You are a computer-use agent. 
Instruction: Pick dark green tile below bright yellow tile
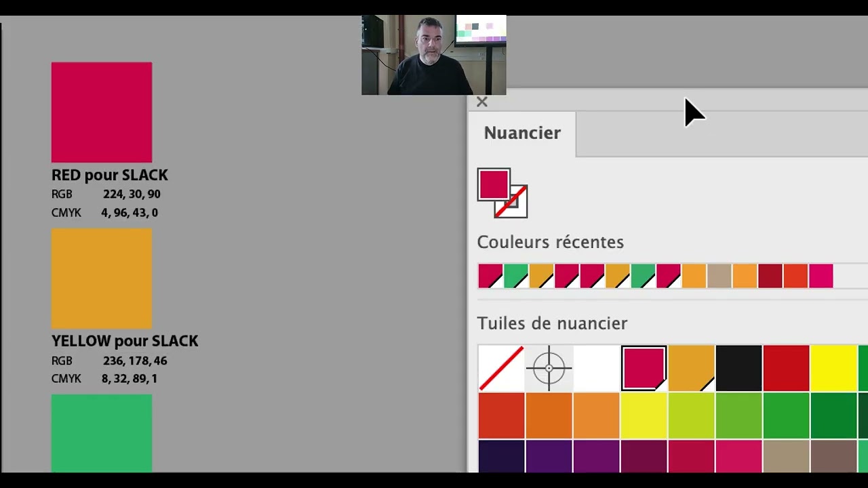point(833,415)
